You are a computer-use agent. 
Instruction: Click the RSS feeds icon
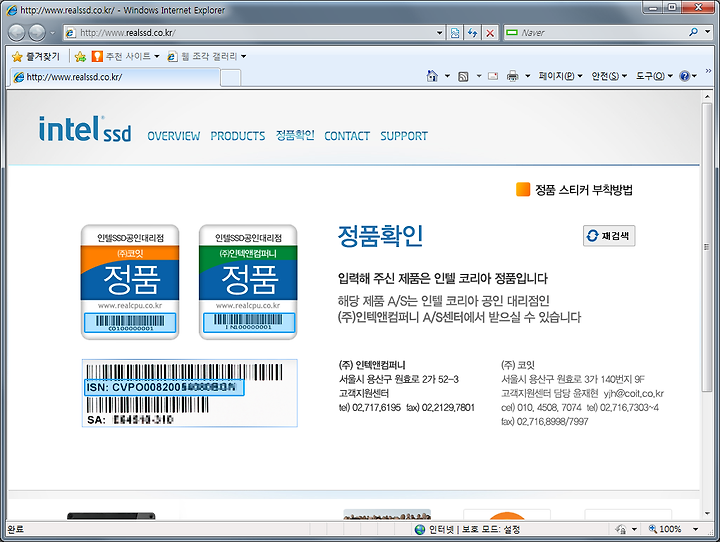tap(463, 76)
